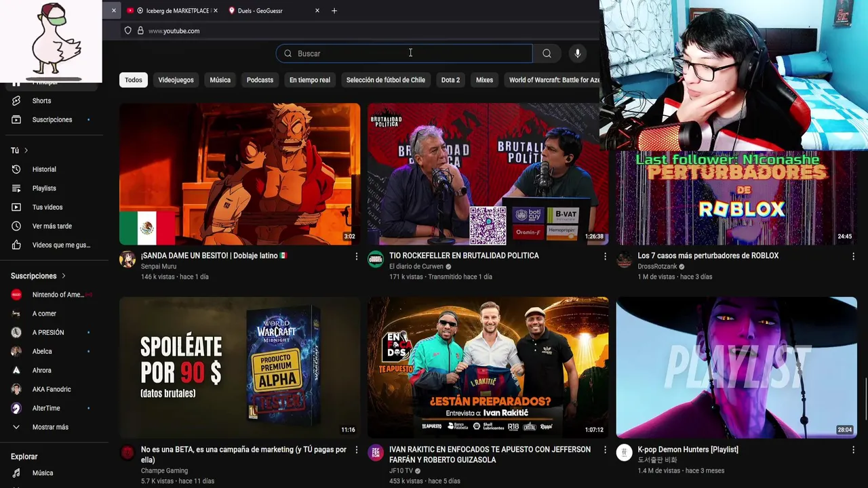Open K-pop Demon Hunters [Playlist] title
The width and height of the screenshot is (868, 488).
pyautogui.click(x=688, y=449)
